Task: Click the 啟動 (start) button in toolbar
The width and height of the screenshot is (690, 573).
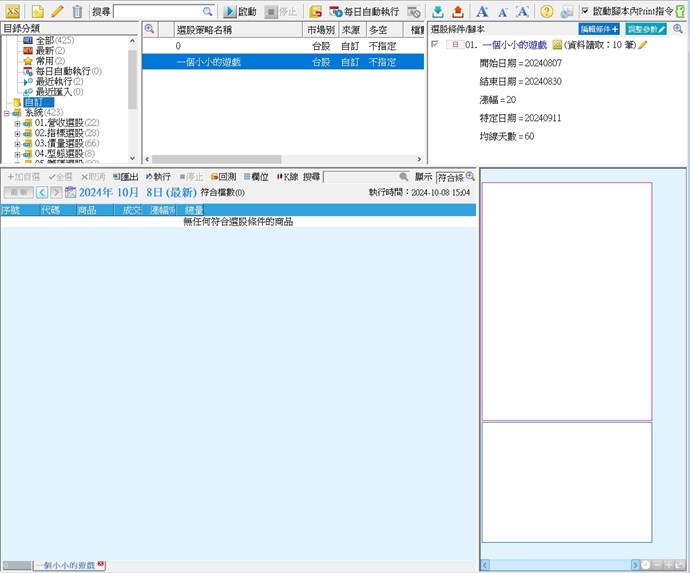Action: point(240,12)
